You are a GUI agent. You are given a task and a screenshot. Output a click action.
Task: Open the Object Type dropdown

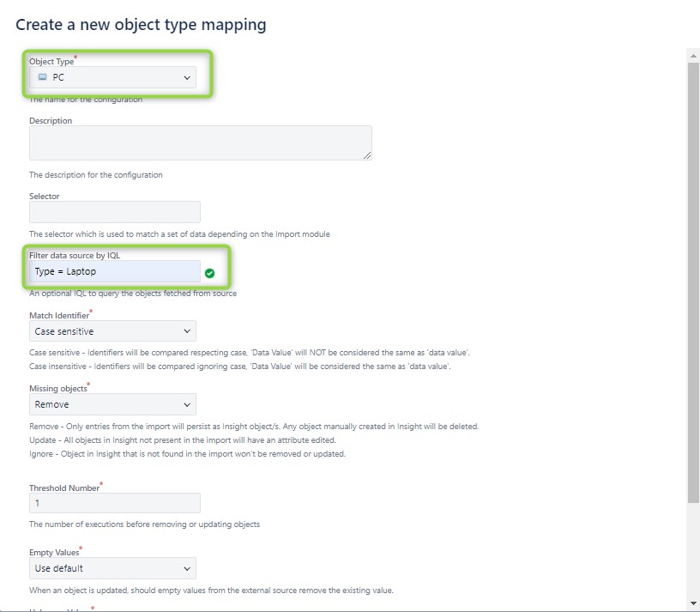click(112, 77)
